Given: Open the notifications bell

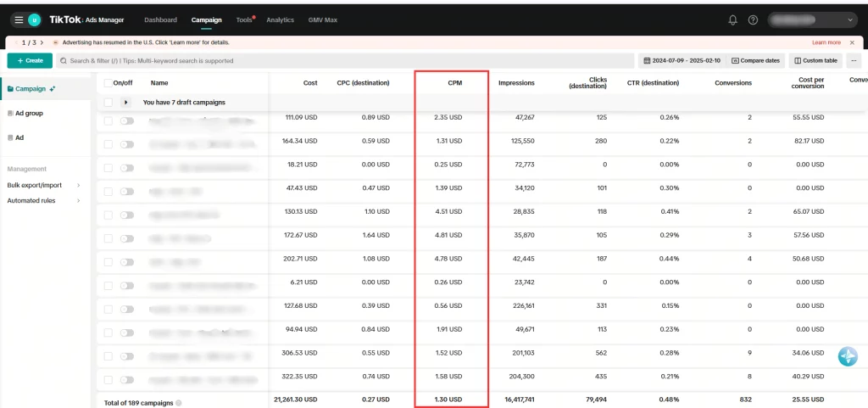Looking at the screenshot, I should click(733, 20).
